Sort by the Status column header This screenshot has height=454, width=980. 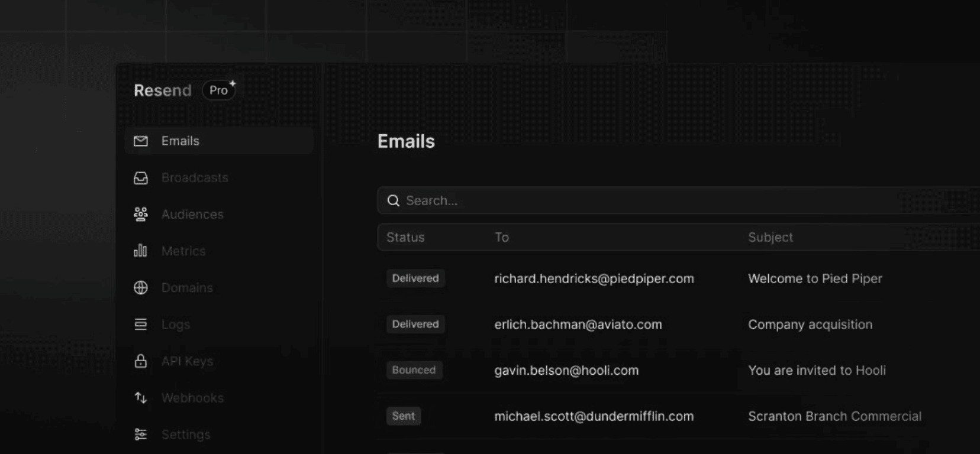coord(405,237)
